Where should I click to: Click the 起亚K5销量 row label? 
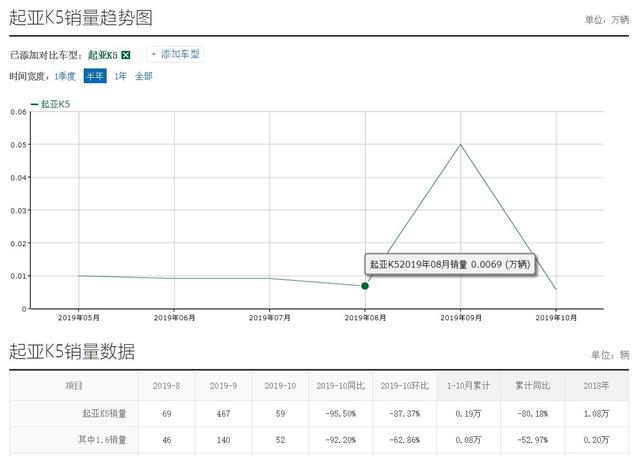pyautogui.click(x=104, y=414)
